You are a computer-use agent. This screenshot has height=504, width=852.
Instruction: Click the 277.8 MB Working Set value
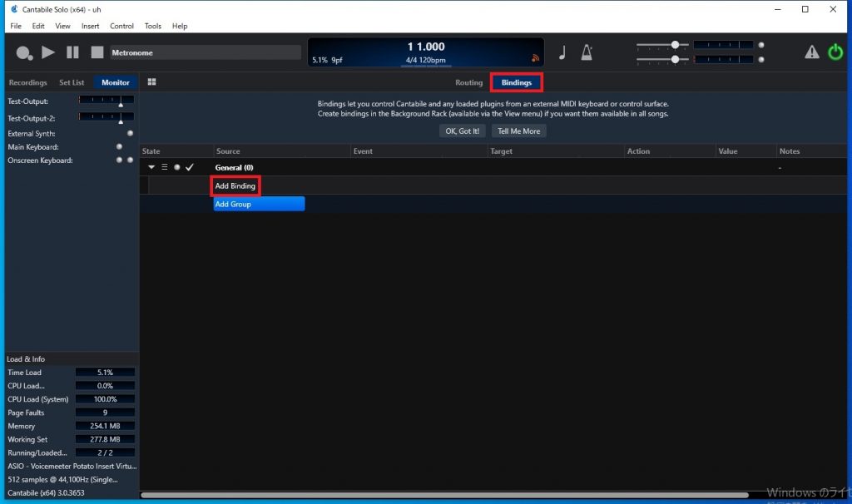105,439
